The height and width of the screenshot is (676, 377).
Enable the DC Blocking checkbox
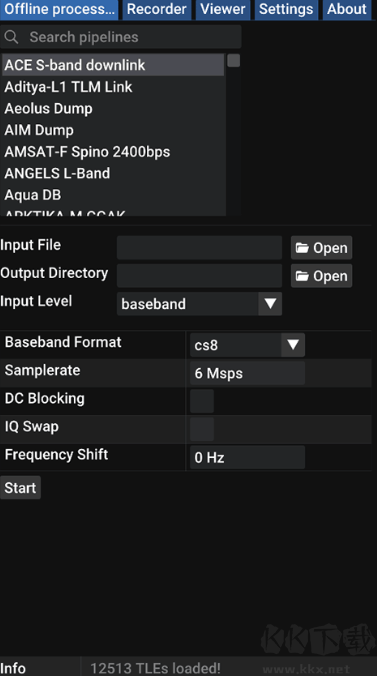click(202, 401)
